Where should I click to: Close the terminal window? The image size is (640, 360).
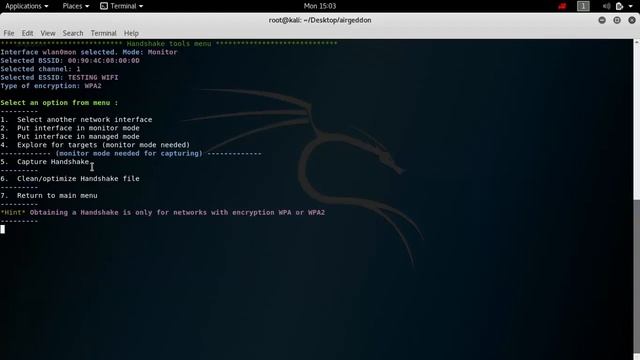[632, 20]
